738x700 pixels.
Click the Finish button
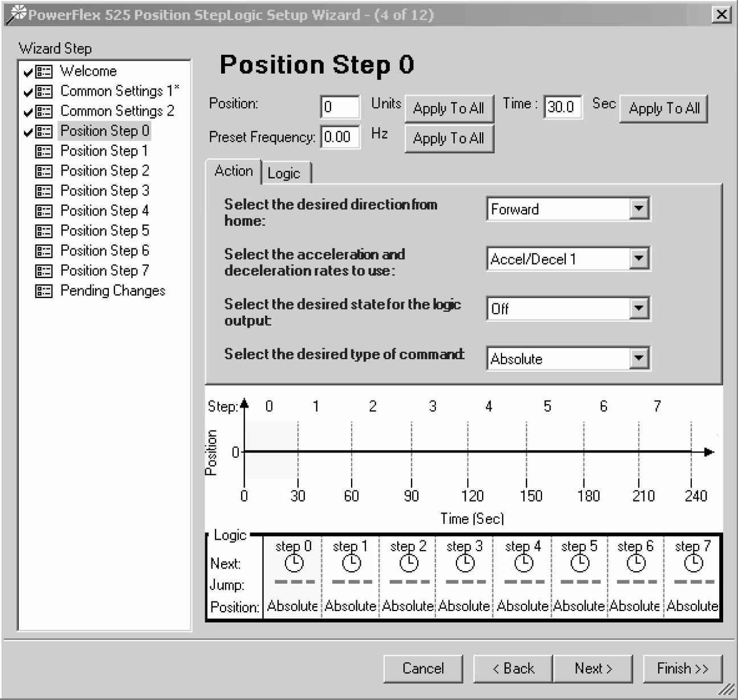click(x=683, y=668)
